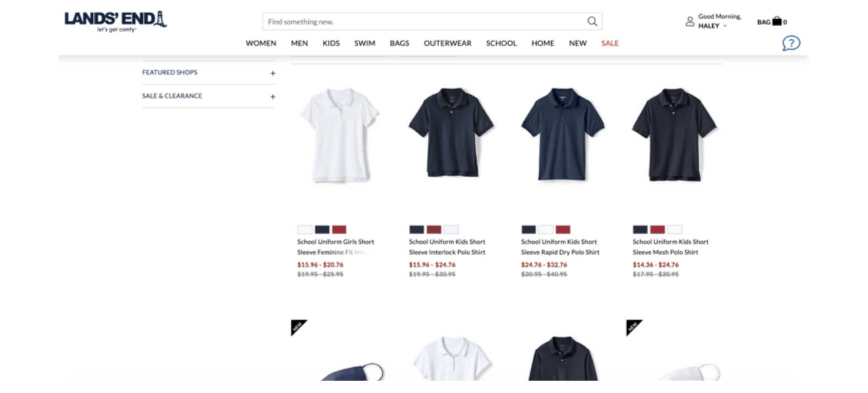The height and width of the screenshot is (393, 868).
Task: Select the Sale menu item
Action: coord(610,43)
